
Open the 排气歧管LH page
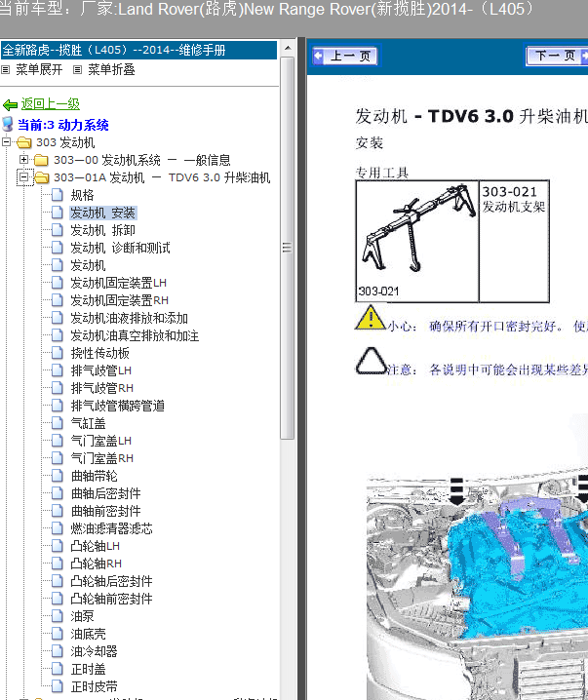[100, 370]
